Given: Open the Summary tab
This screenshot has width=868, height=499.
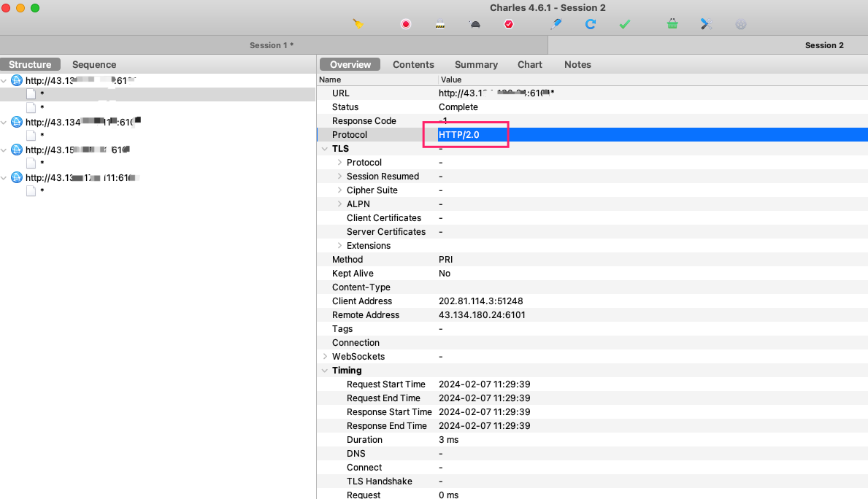Looking at the screenshot, I should pyautogui.click(x=476, y=64).
